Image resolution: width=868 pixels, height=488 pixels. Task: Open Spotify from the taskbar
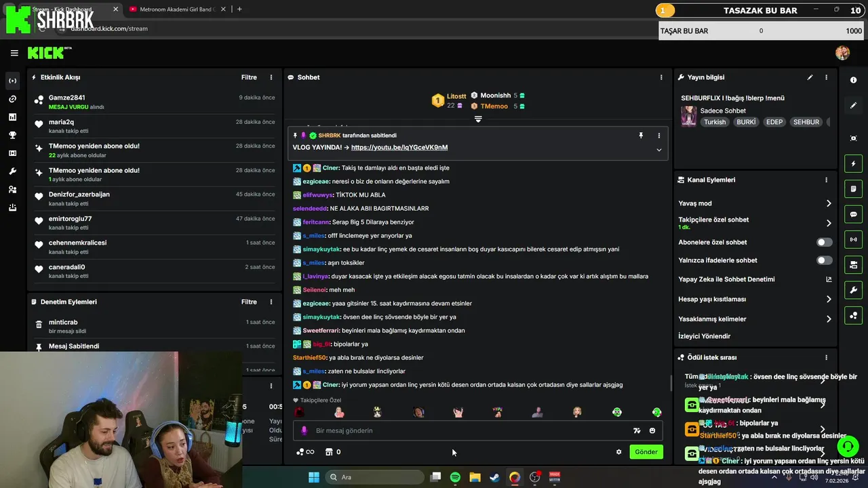455,477
